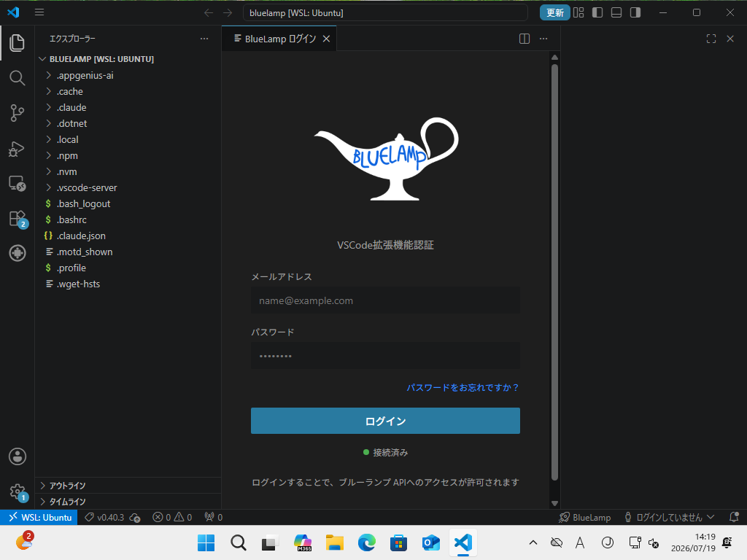The height and width of the screenshot is (560, 747).
Task: Click the command center bluelamp [WSL: Ubuntu]
Action: pyautogui.click(x=385, y=13)
